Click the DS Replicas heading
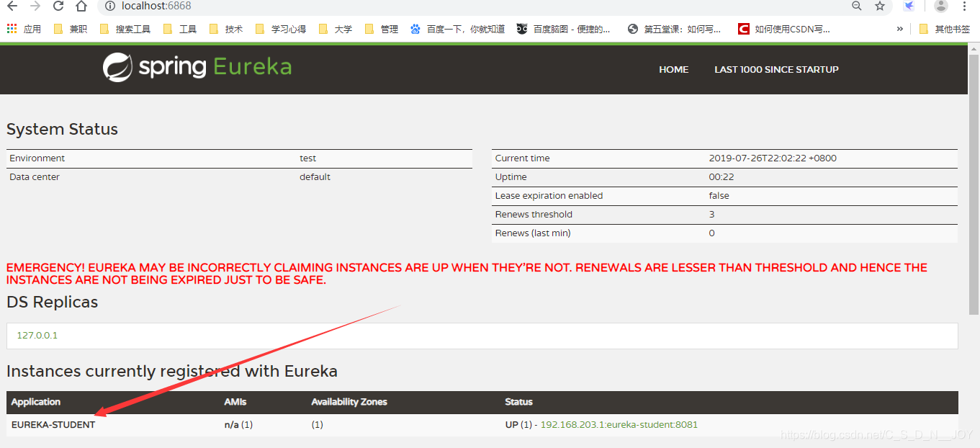Viewport: 980px width, 448px height. (x=52, y=303)
